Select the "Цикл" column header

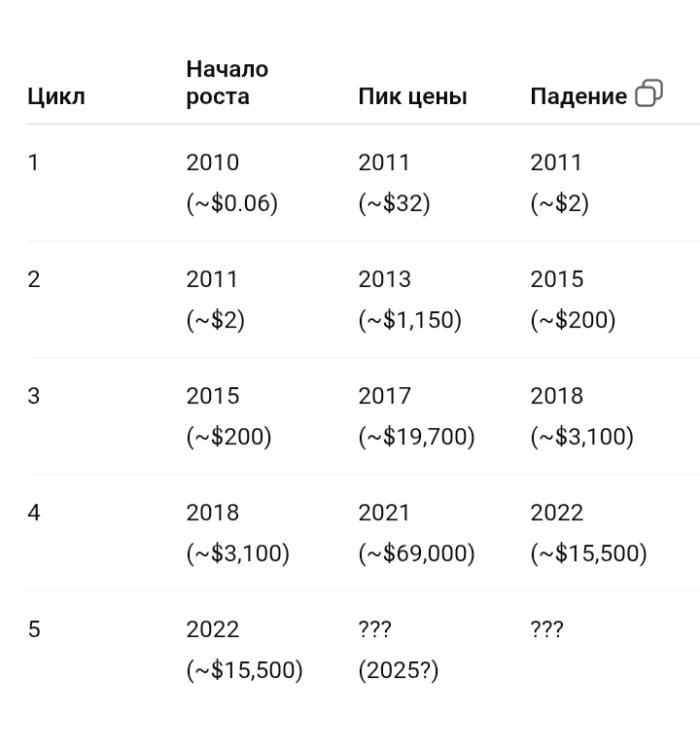point(56,97)
